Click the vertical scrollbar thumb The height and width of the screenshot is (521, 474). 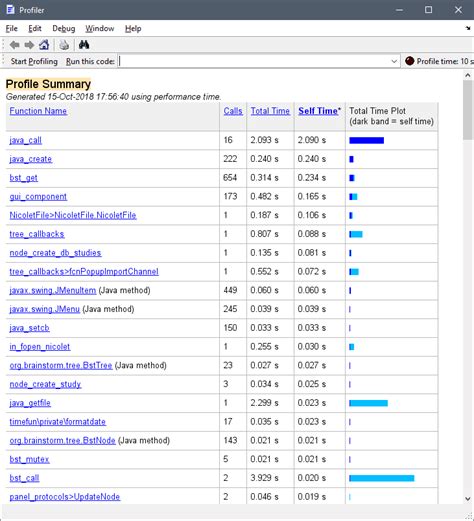click(x=468, y=110)
